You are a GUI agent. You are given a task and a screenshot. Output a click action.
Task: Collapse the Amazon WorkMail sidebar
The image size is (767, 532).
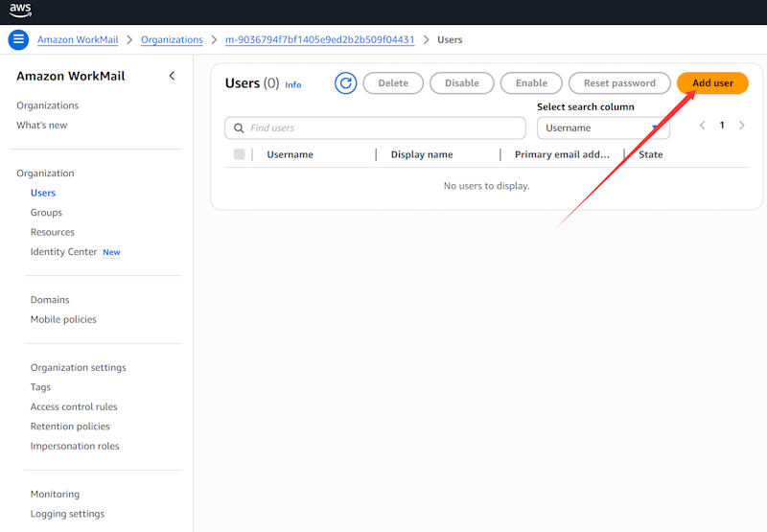tap(172, 76)
